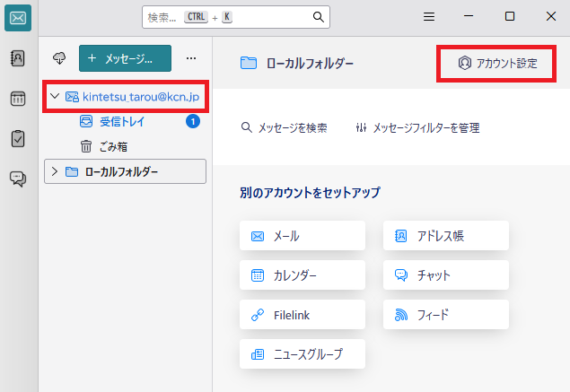This screenshot has height=392, width=570.
Task: Open メッセージフィルターを管理
Action: (417, 128)
